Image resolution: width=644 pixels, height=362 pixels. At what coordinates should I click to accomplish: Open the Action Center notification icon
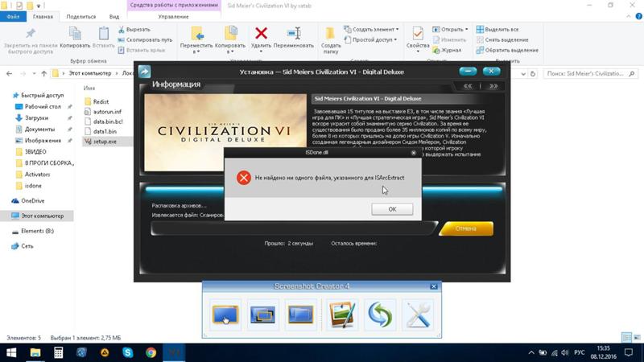629,352
